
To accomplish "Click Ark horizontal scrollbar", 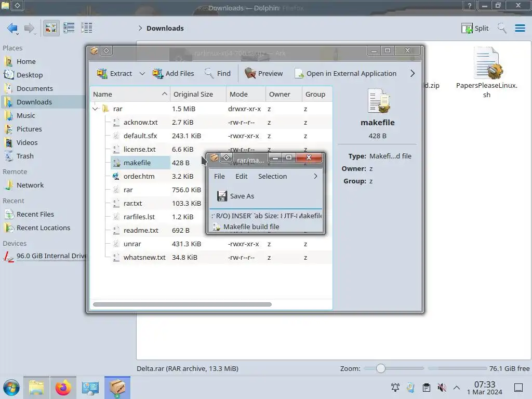I will (x=182, y=304).
